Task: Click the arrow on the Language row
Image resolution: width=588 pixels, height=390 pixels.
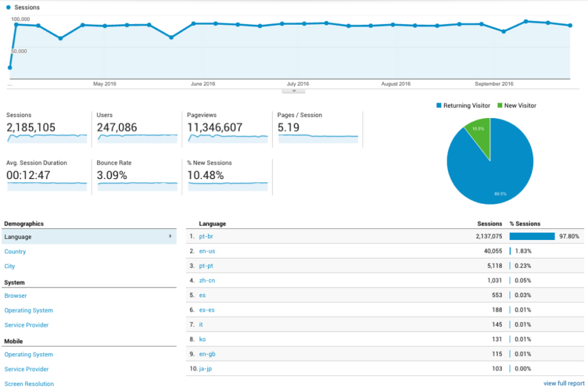Action: pyautogui.click(x=171, y=237)
